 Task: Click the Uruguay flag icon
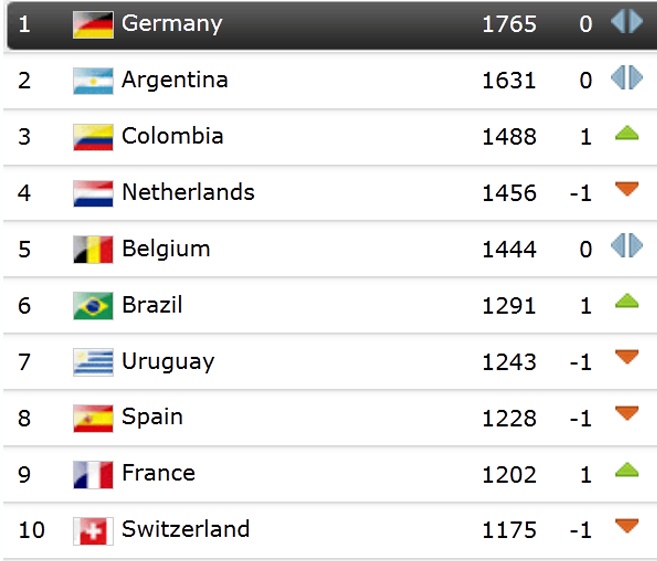pos(93,362)
